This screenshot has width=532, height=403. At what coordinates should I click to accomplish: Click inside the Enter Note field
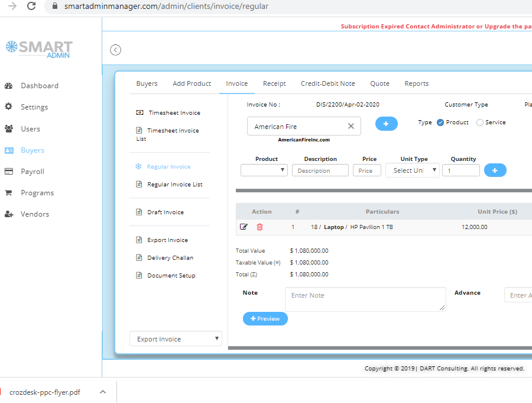click(x=365, y=299)
